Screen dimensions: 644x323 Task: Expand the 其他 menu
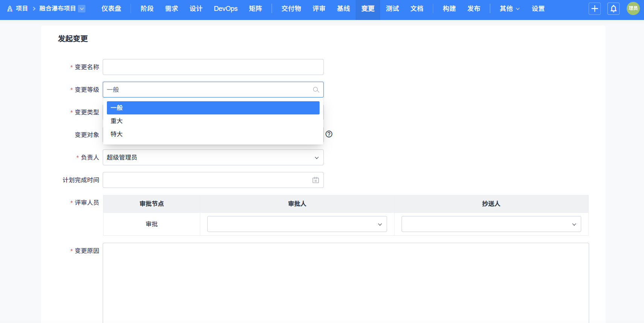510,9
